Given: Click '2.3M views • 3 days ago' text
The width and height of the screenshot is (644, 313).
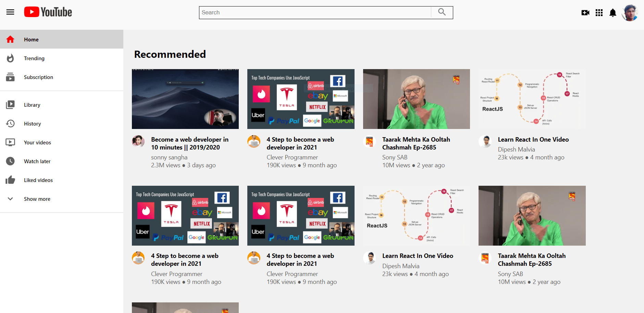Looking at the screenshot, I should [183, 165].
